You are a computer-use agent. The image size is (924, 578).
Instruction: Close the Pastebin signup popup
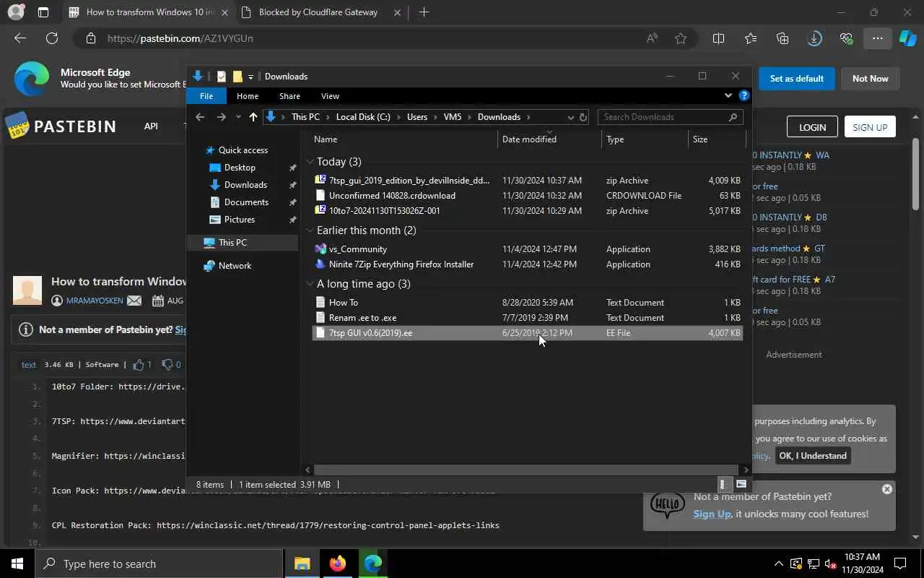[x=887, y=489]
